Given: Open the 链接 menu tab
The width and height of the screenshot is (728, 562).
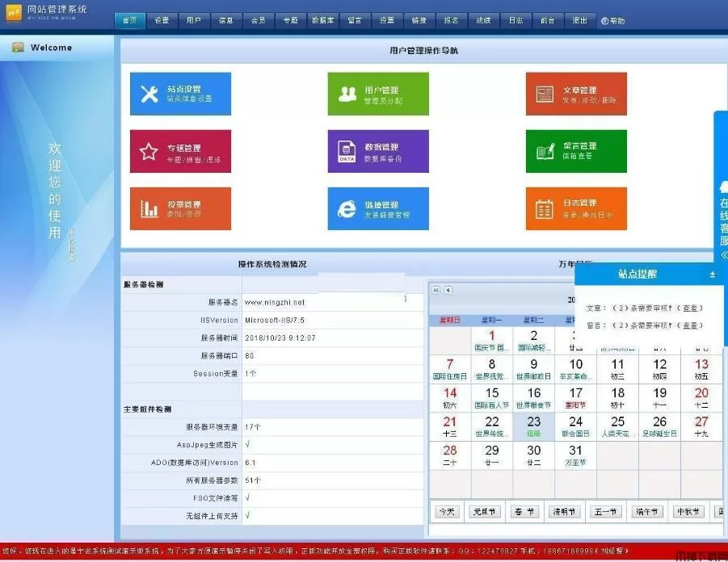Looking at the screenshot, I should (419, 20).
